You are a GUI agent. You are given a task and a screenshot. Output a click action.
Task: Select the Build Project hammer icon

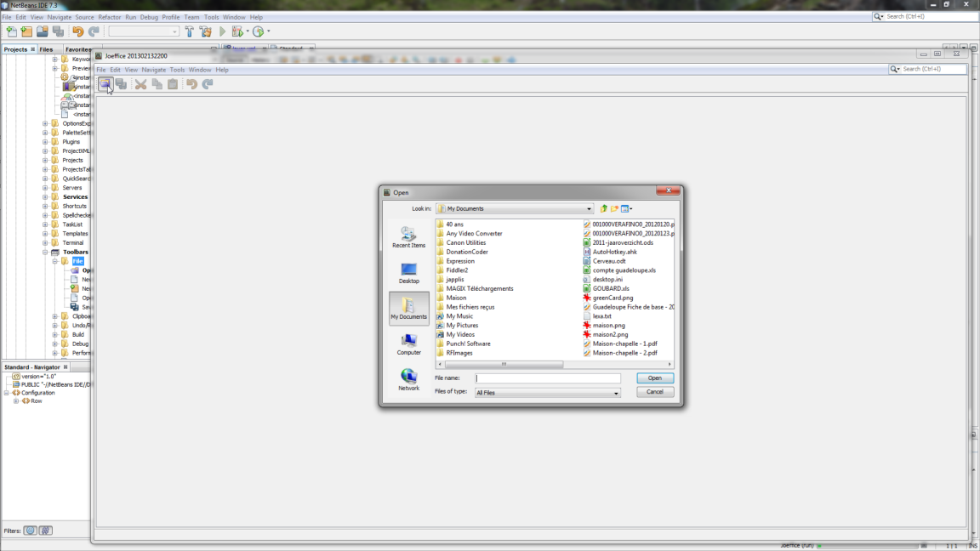pyautogui.click(x=189, y=31)
